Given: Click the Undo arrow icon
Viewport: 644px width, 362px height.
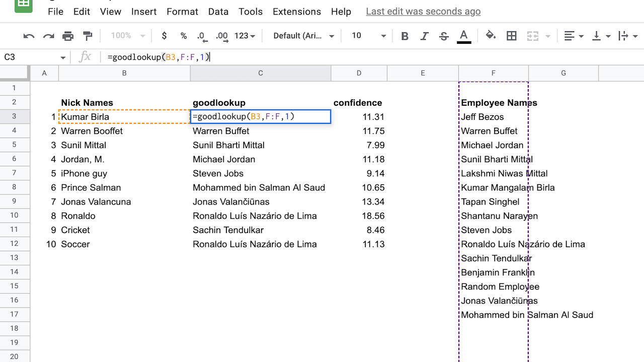Looking at the screenshot, I should pos(29,36).
